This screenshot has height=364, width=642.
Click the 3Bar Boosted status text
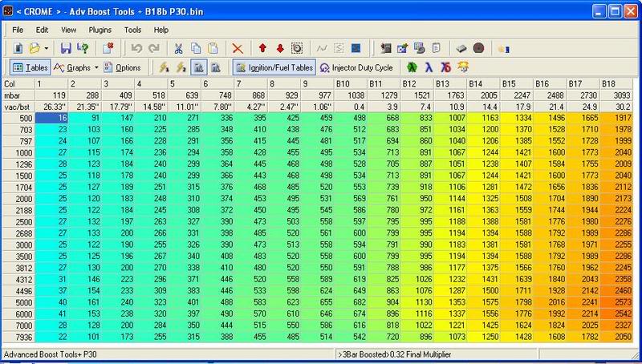click(x=394, y=354)
